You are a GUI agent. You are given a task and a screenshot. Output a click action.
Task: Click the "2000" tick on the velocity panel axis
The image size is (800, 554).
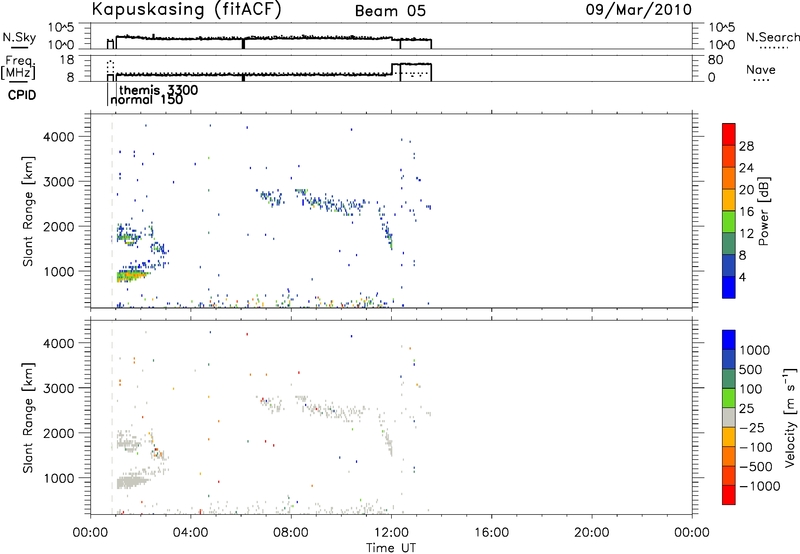tap(58, 433)
